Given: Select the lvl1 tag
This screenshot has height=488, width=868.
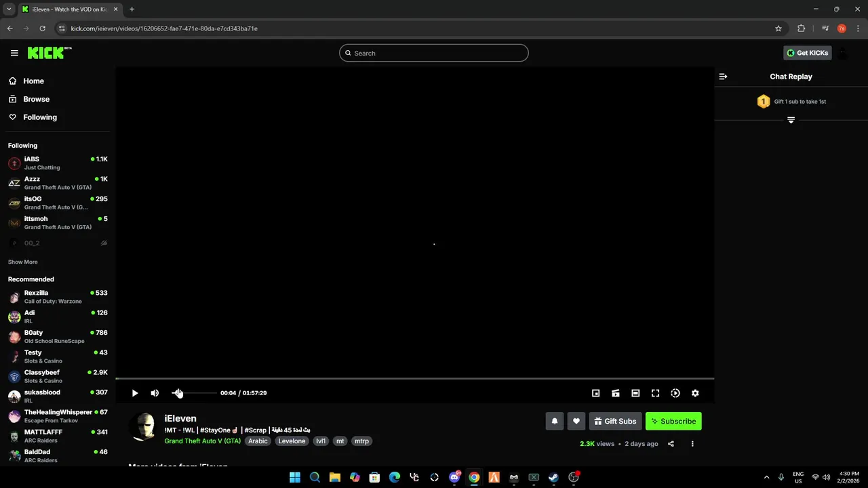Looking at the screenshot, I should pos(321,441).
